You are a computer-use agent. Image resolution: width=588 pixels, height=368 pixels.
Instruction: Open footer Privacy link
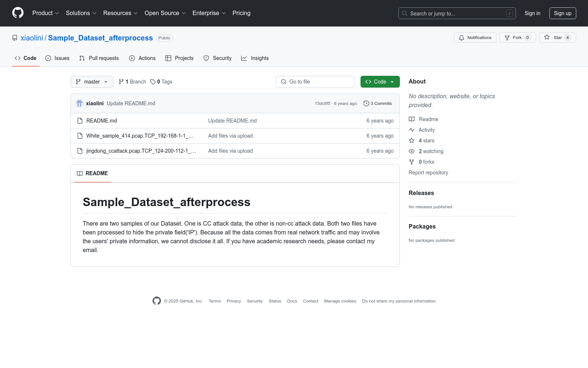[234, 301]
